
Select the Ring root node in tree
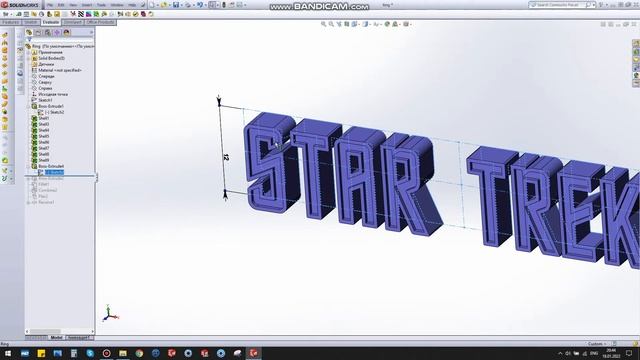click(x=60, y=46)
